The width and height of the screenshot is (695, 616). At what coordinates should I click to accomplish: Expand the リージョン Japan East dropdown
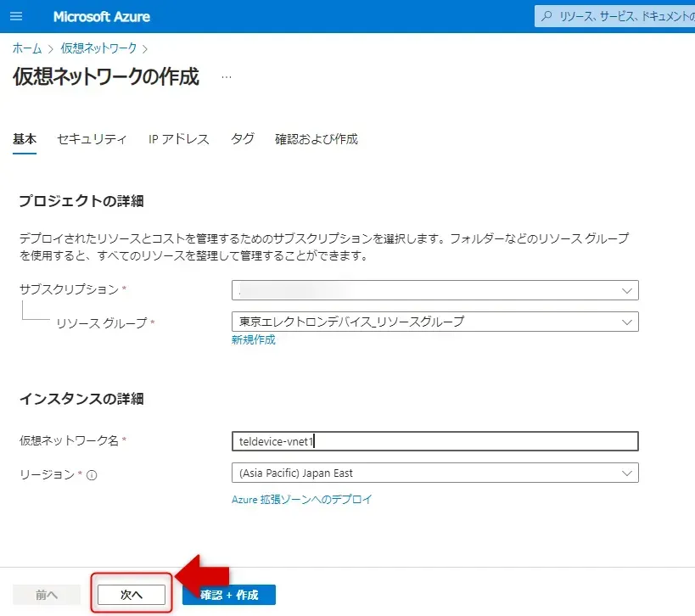point(434,473)
